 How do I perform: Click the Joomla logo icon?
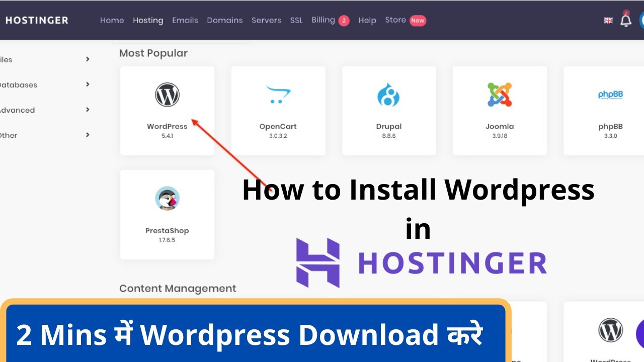[x=500, y=95]
